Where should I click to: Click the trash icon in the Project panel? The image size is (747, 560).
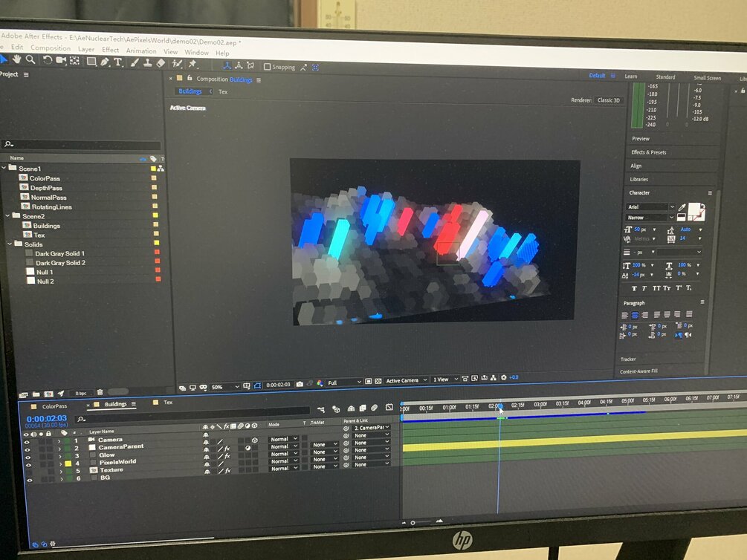point(100,392)
